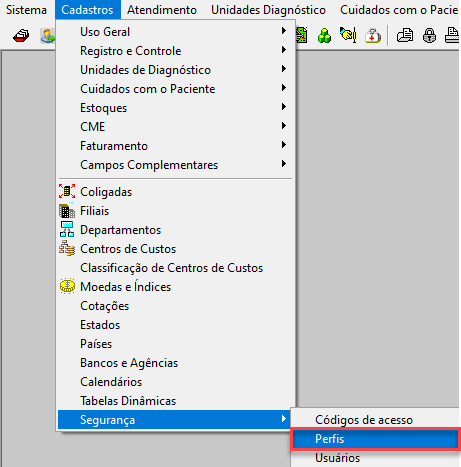Click the medical kit toolbar icon
Image resolution: width=461 pixels, height=467 pixels.
[373, 36]
